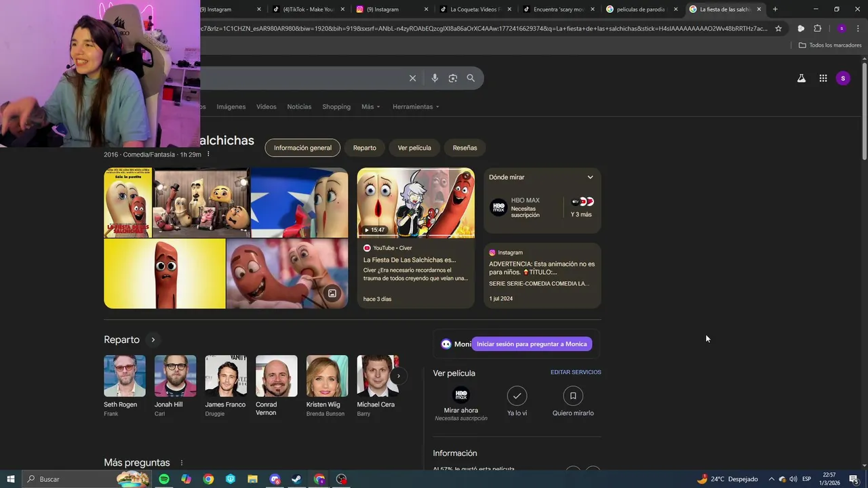The image size is (868, 488).
Task: Click the magnifier search icon
Action: (471, 78)
